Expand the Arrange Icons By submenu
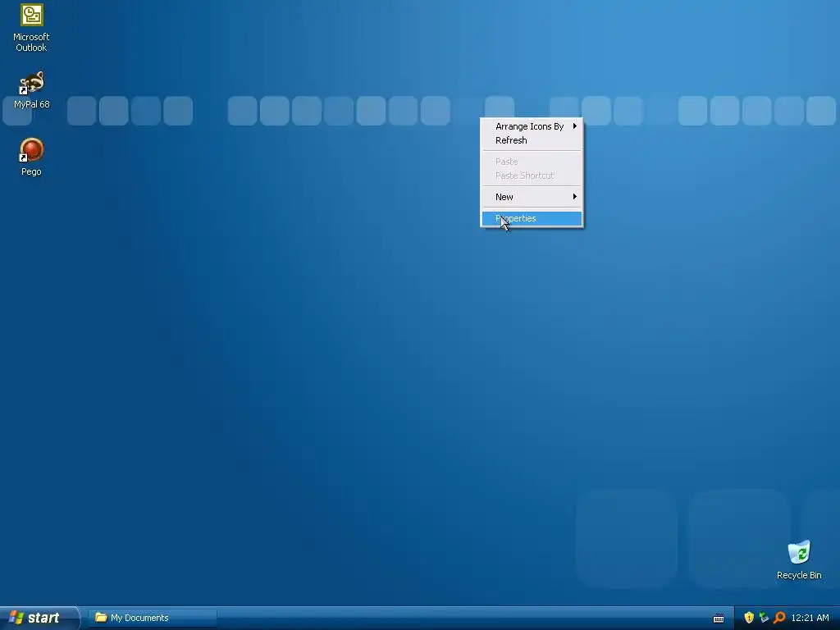This screenshot has width=840, height=630. point(532,126)
